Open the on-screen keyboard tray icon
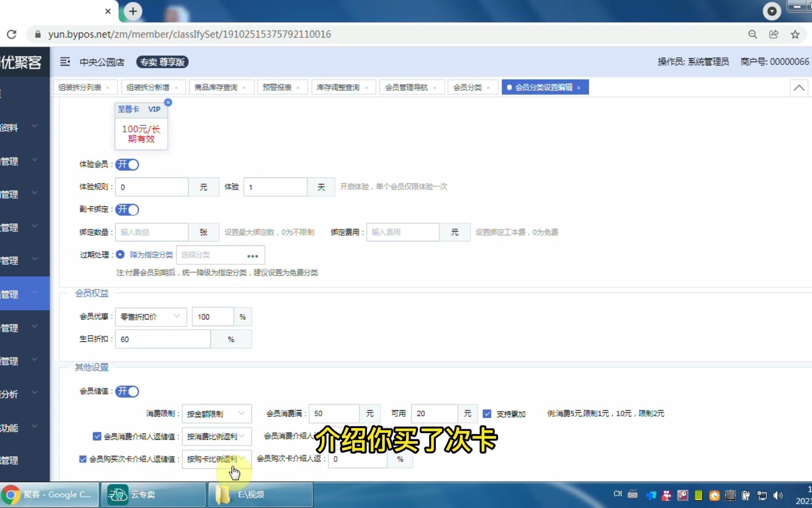Image resolution: width=812 pixels, height=508 pixels. 633,494
